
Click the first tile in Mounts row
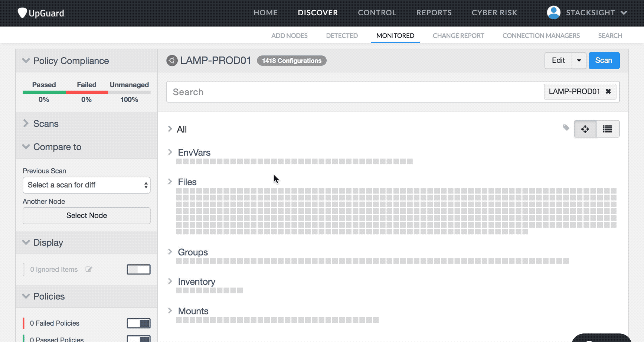179,320
